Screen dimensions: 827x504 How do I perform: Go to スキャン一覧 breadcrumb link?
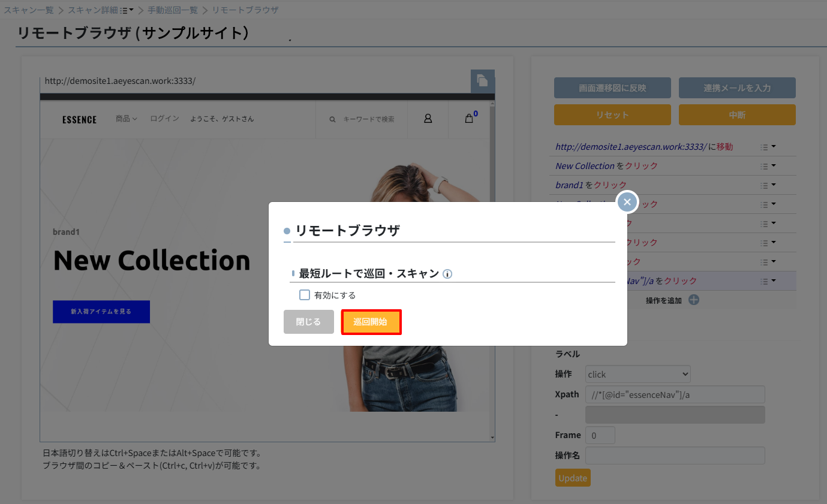click(29, 10)
